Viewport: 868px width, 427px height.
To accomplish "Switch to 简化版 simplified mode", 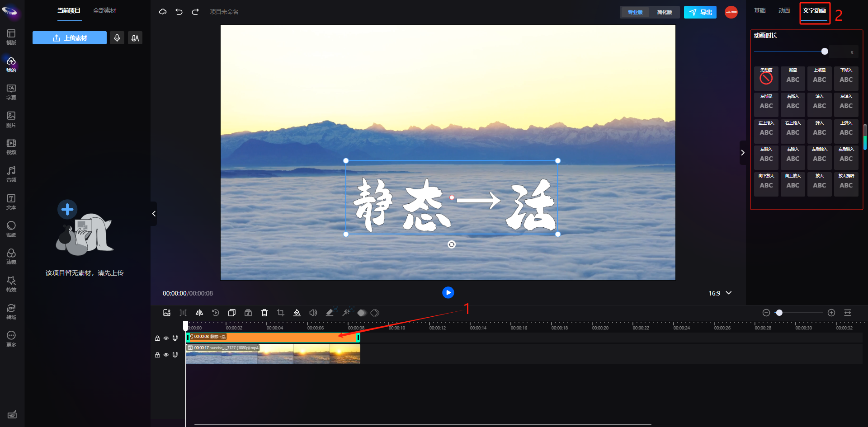I will pos(665,12).
